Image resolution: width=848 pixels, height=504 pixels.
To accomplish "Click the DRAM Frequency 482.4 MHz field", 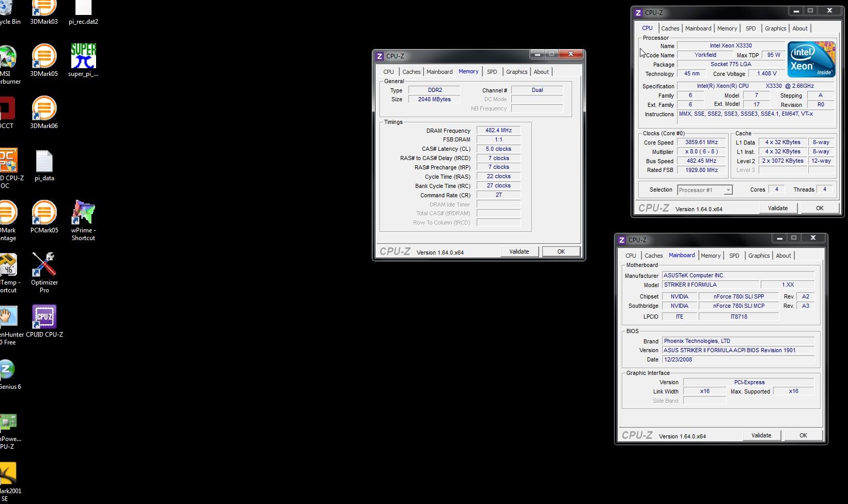I will [498, 131].
